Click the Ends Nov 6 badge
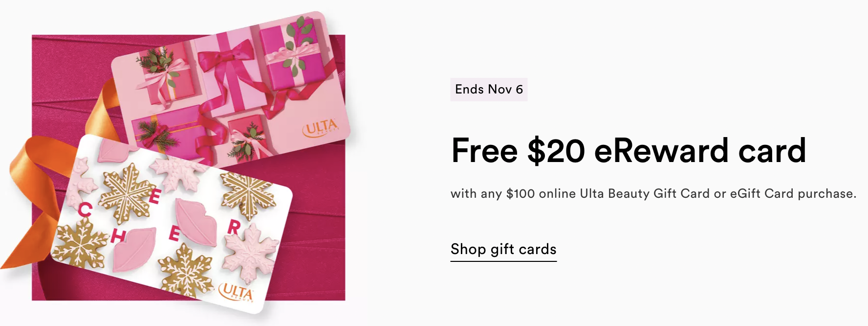868x326 pixels. (x=489, y=90)
